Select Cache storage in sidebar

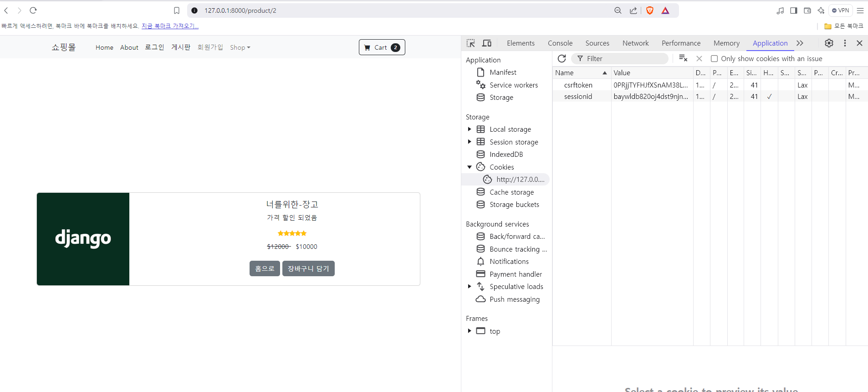tap(511, 192)
